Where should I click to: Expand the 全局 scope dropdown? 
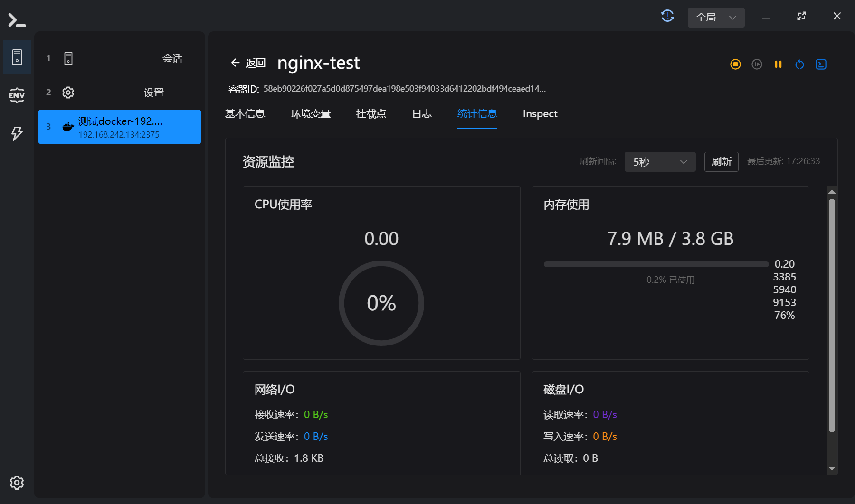click(x=716, y=18)
